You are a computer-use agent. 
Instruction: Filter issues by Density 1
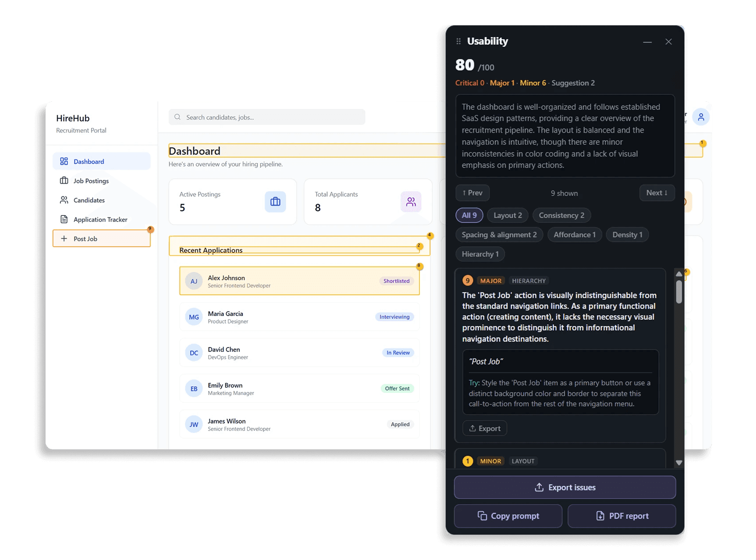pyautogui.click(x=627, y=235)
